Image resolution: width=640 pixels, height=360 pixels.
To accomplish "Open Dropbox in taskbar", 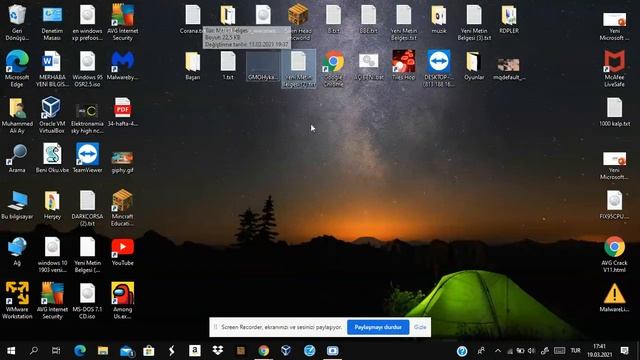I will tap(218, 351).
